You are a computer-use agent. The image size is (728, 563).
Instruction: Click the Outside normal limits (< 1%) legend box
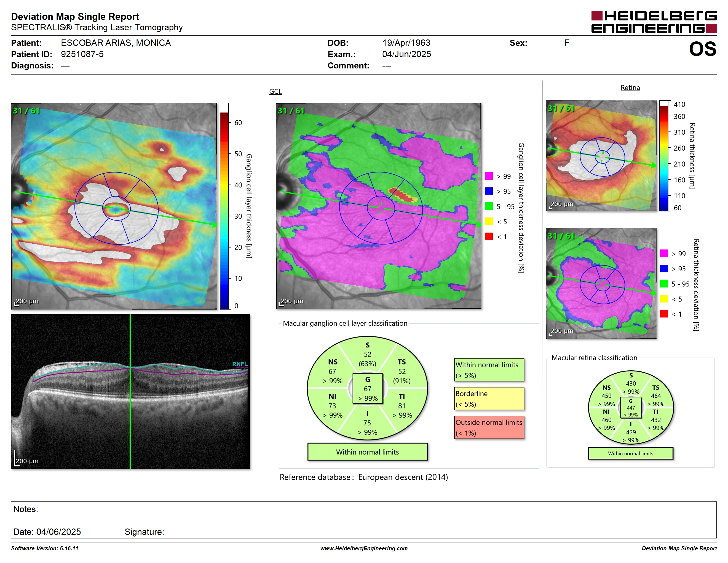tap(489, 427)
